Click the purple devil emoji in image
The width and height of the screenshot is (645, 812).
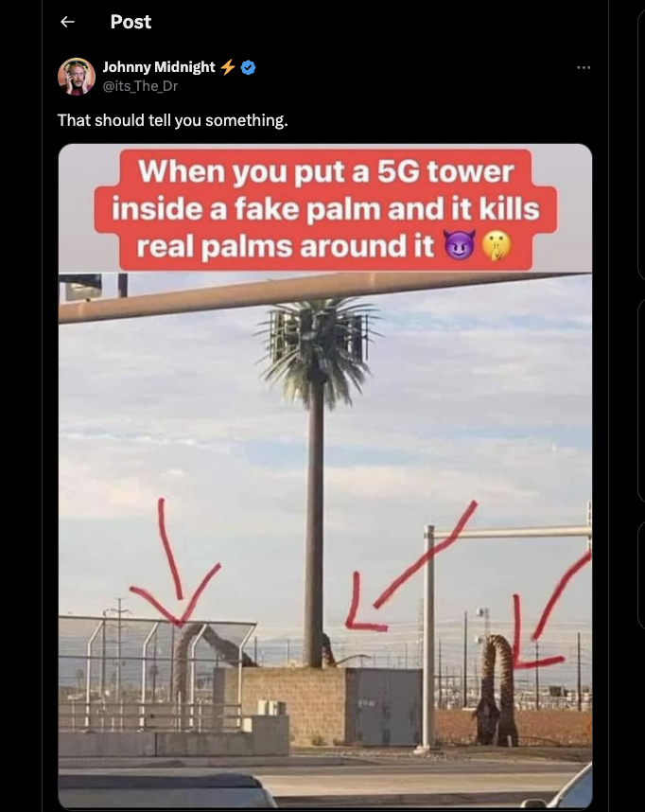click(460, 245)
